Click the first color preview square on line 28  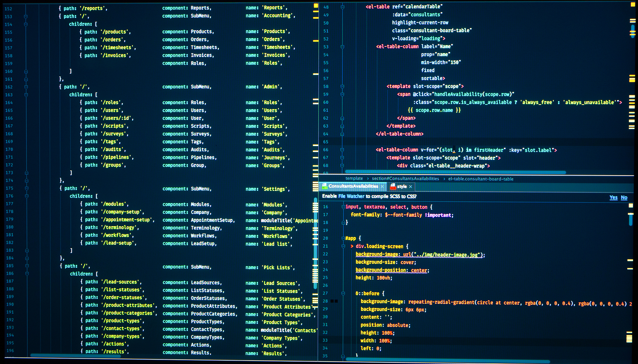[x=332, y=301]
